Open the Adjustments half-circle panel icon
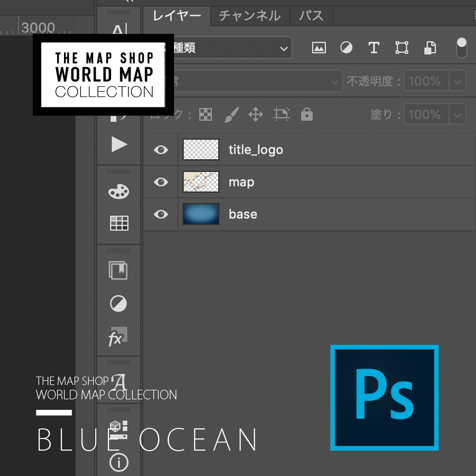The width and height of the screenshot is (476, 476). [x=118, y=303]
